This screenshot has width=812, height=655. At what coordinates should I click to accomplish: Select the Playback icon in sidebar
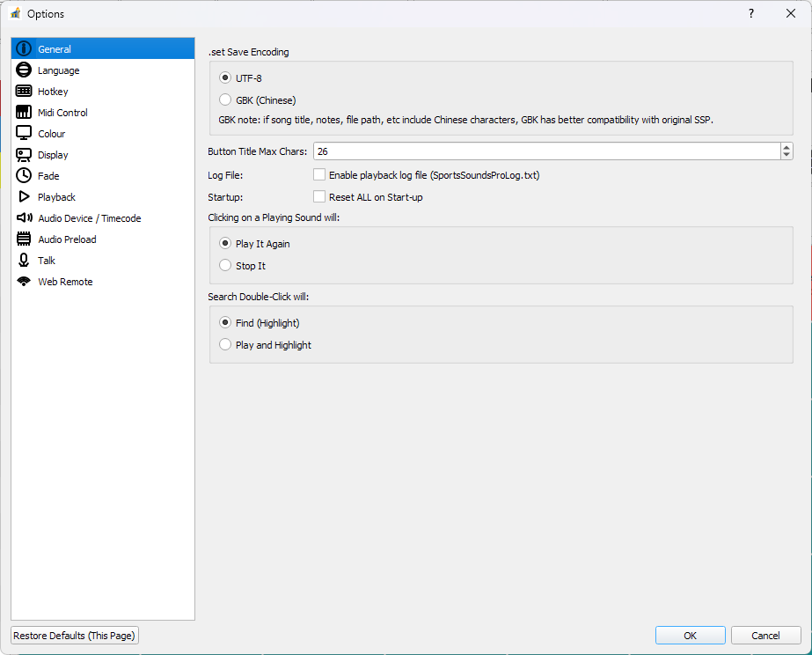click(25, 196)
